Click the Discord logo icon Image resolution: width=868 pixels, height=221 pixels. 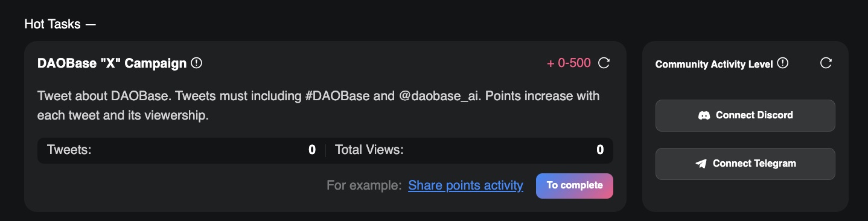pos(704,115)
